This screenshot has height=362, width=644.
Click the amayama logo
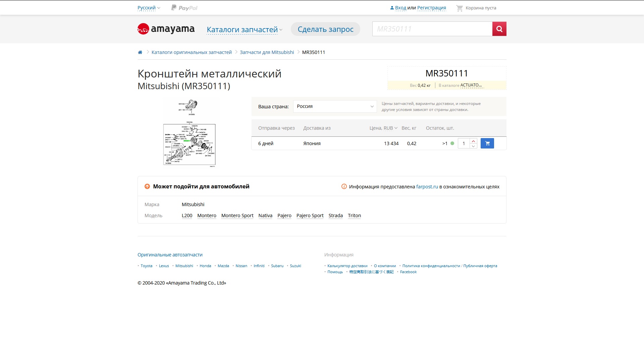[x=166, y=29]
